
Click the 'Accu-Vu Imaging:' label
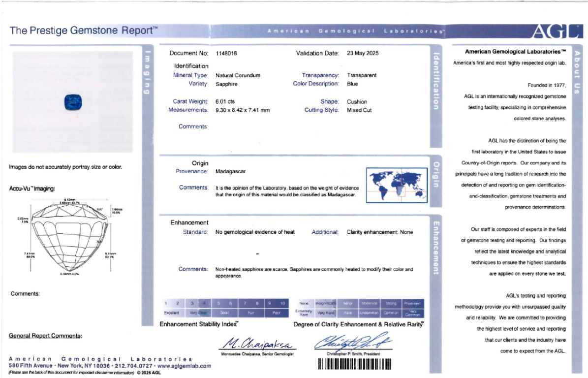click(x=32, y=189)
